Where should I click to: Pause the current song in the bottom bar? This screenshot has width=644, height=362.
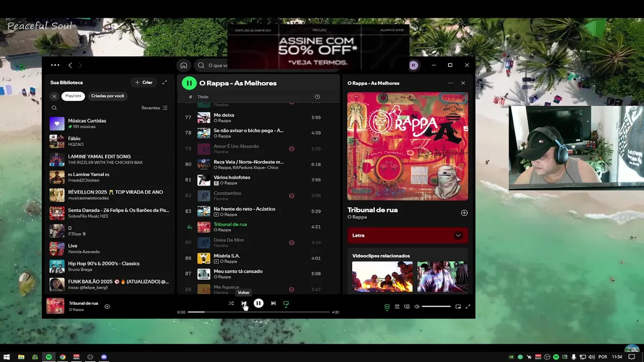258,303
